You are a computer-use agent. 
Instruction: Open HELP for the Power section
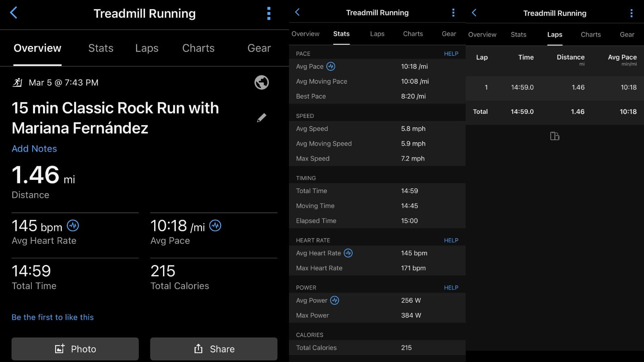[x=451, y=288]
